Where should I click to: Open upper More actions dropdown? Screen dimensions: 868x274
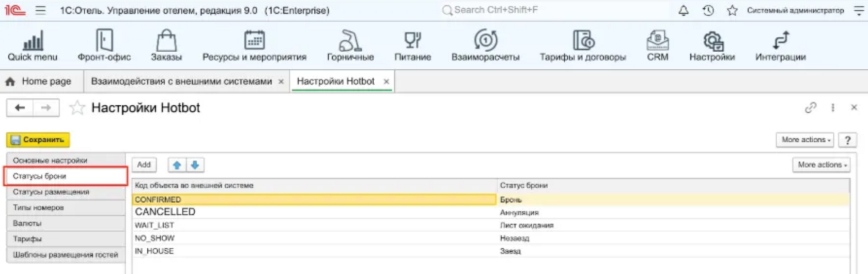pyautogui.click(x=805, y=140)
